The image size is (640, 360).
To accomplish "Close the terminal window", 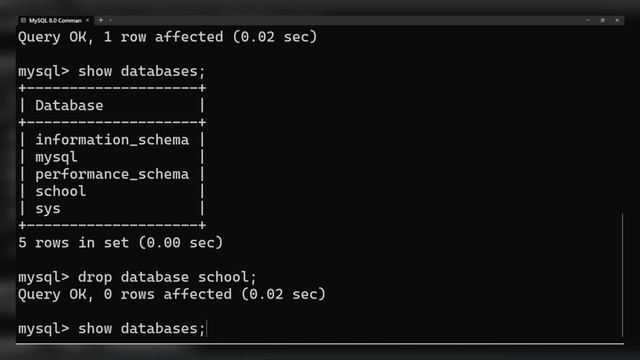I will (617, 20).
